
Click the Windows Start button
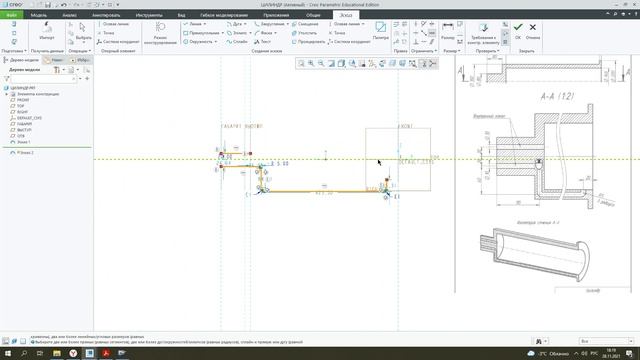click(8, 353)
